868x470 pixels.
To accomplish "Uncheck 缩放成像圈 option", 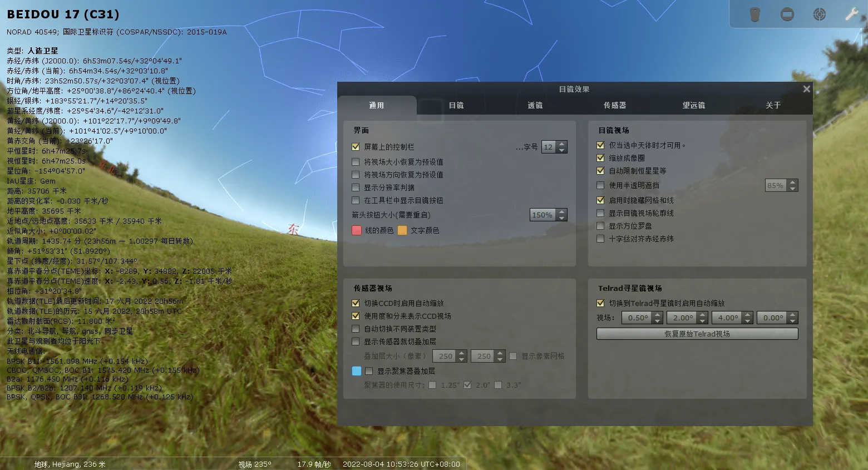I will (600, 157).
